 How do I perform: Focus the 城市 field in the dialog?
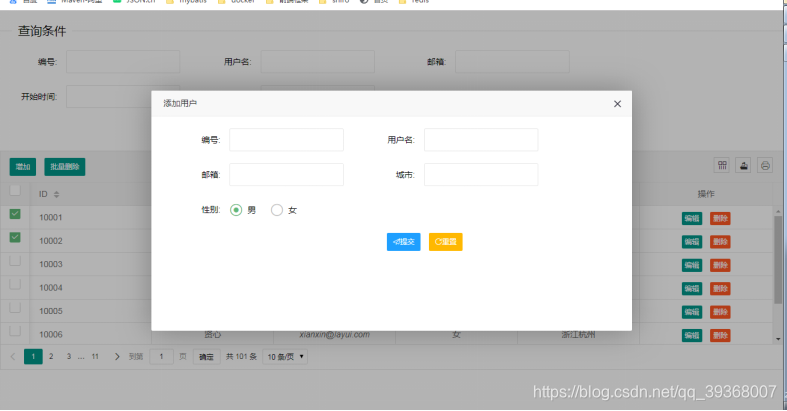tap(481, 175)
